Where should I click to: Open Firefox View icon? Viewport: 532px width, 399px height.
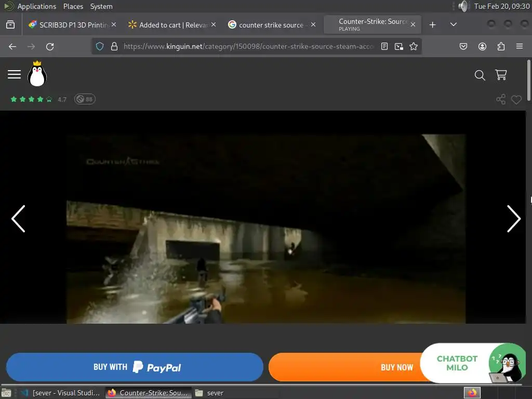coord(10,25)
